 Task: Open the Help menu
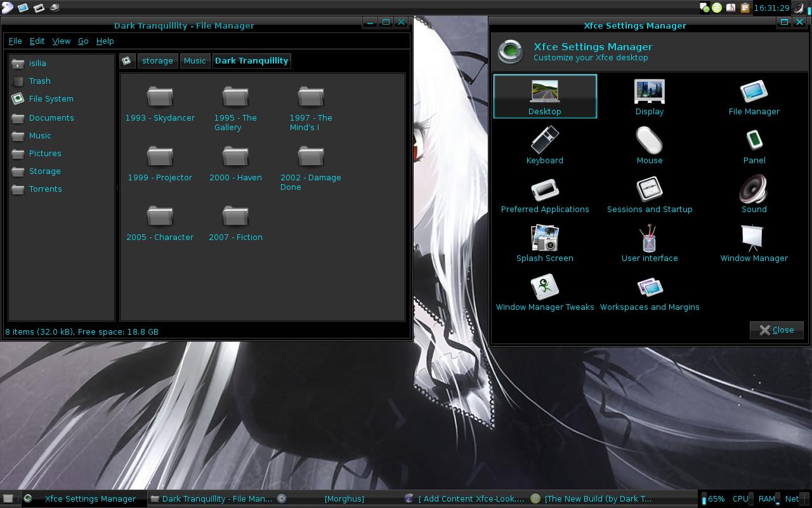coord(105,41)
